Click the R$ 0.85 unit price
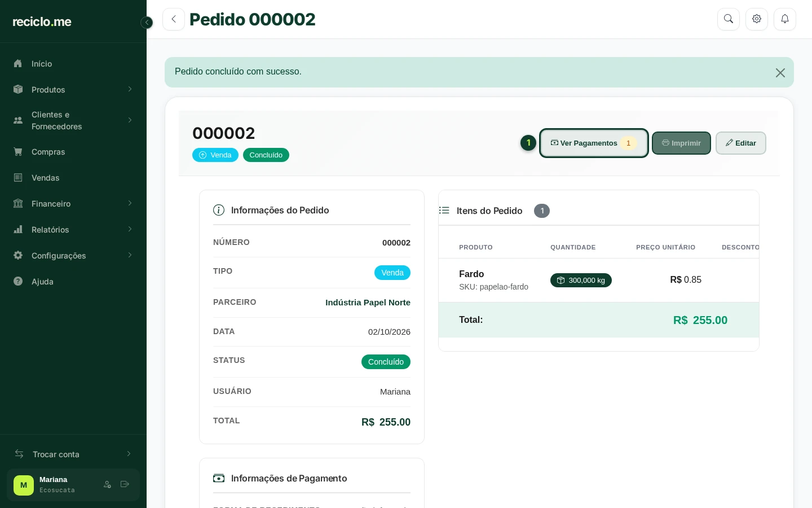This screenshot has height=508, width=812. 686,280
